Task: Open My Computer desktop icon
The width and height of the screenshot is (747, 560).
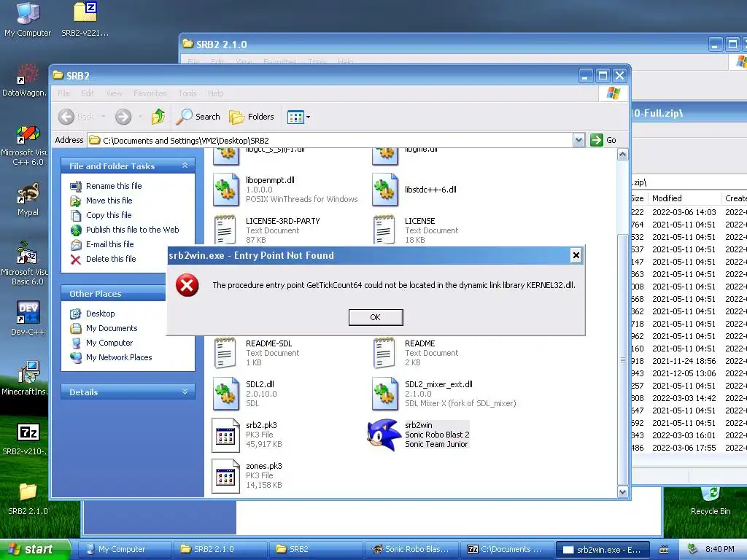Action: pos(28,19)
